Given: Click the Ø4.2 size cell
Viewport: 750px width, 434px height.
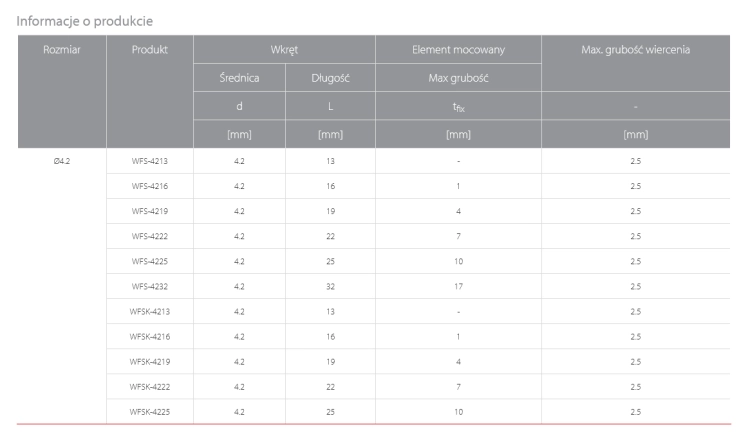Looking at the screenshot, I should [x=62, y=161].
